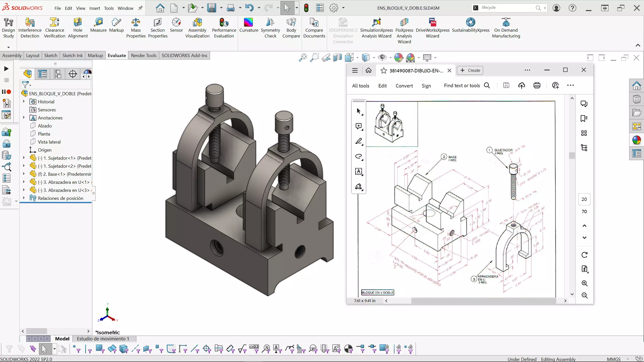Image resolution: width=644 pixels, height=362 pixels.
Task: Click the PDF draw freehand pencil tool
Action: tap(359, 141)
